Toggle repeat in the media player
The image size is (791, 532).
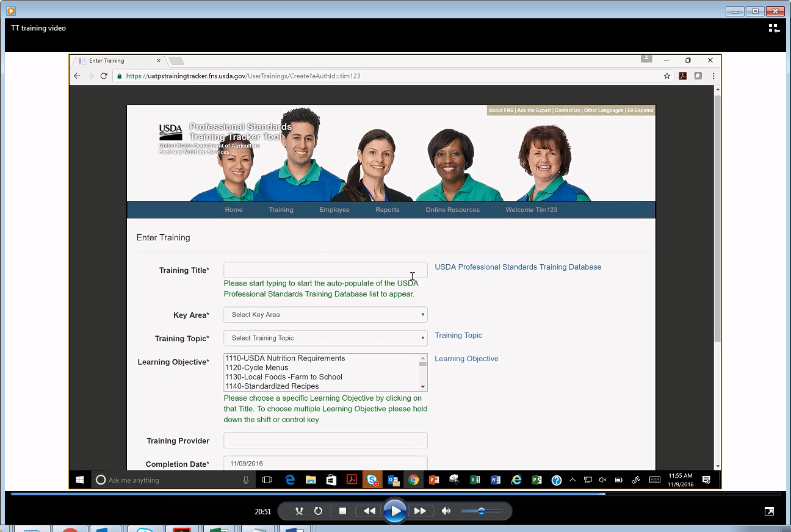pos(318,511)
